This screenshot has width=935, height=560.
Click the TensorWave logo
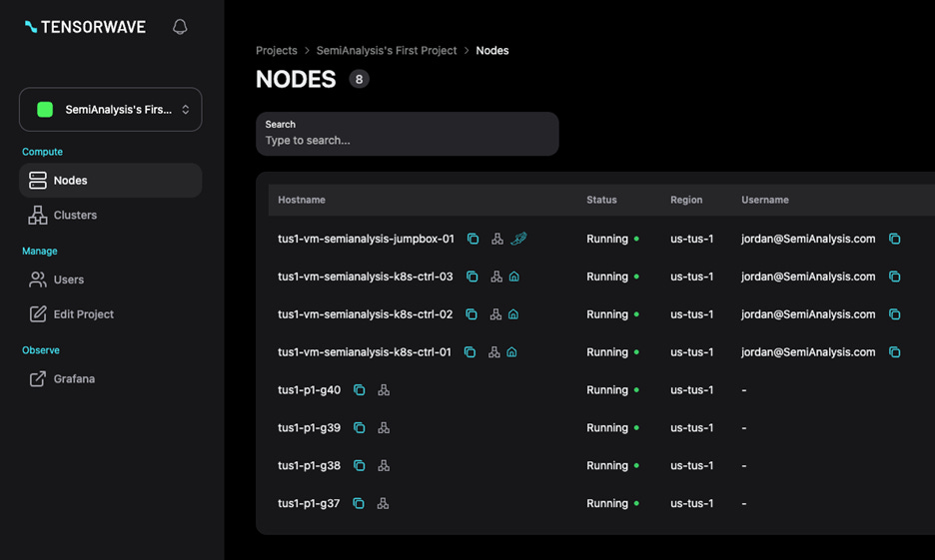[85, 27]
